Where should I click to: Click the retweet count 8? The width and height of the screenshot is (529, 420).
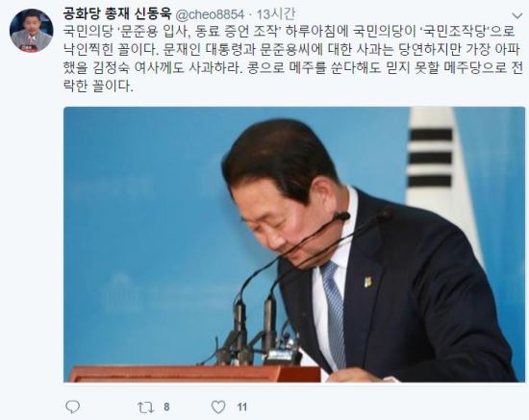166,407
